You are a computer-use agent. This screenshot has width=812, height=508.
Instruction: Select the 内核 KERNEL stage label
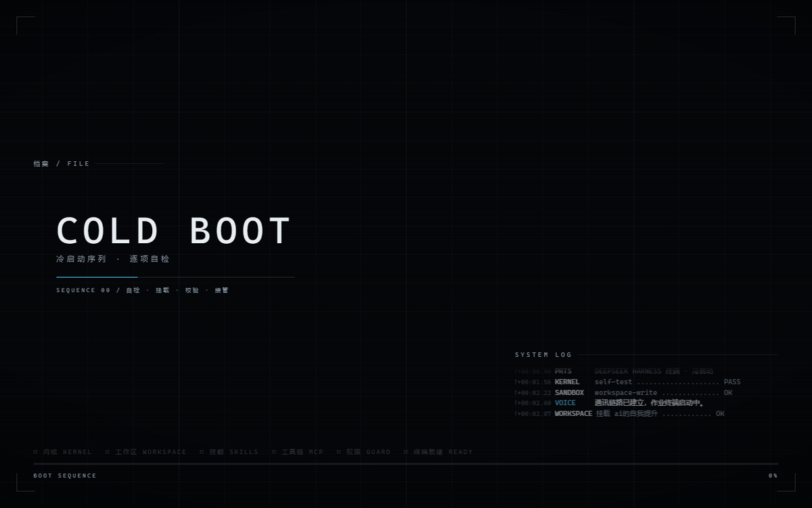pyautogui.click(x=67, y=452)
